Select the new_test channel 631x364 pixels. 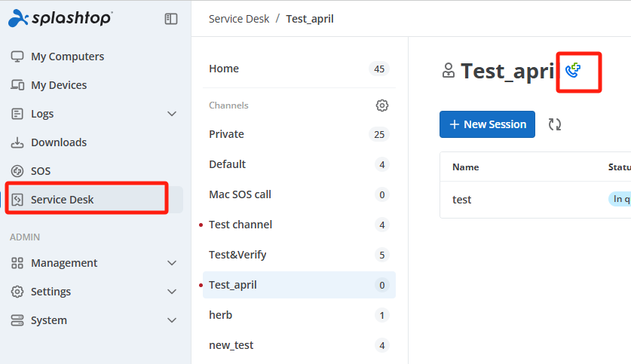tap(299, 345)
